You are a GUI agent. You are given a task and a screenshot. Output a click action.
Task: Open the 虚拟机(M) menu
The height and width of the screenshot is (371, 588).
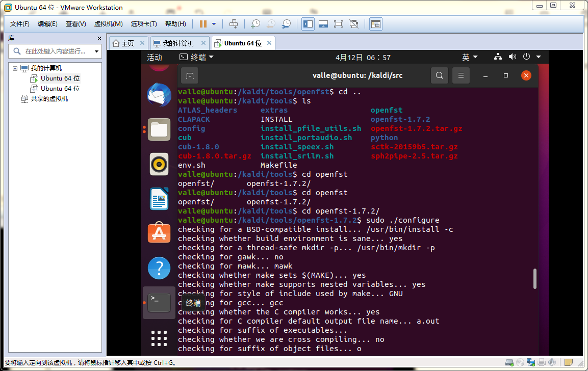109,24
